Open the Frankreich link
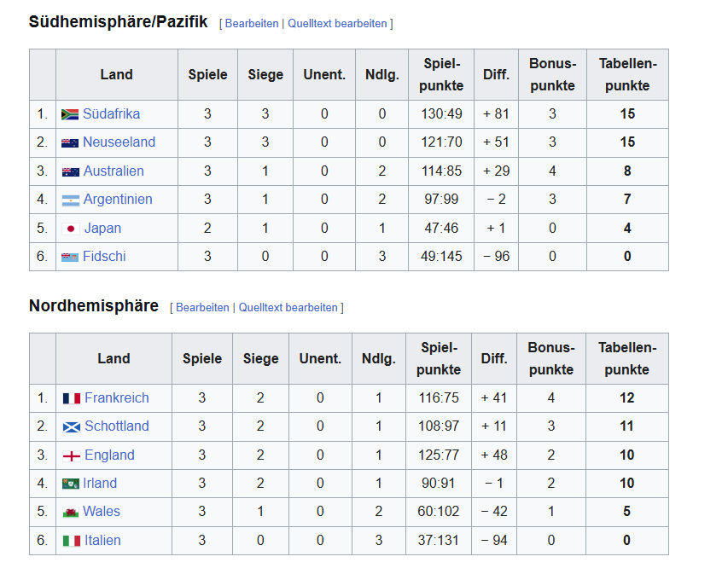Screen dimensions: 728x574 [x=117, y=397]
